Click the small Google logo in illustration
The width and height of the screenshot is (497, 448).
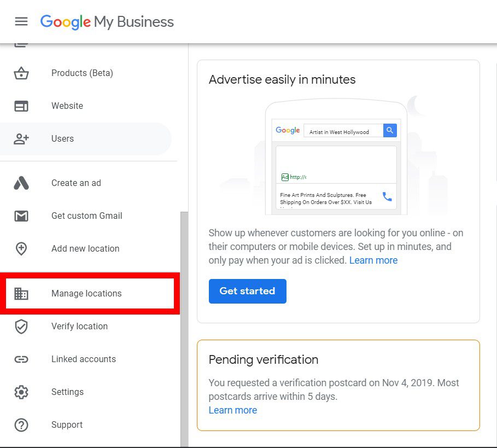click(x=288, y=130)
